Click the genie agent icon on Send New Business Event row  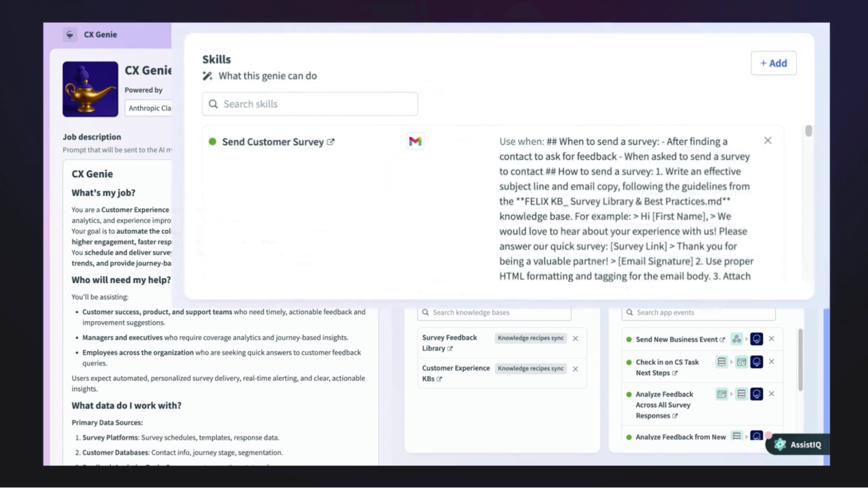click(756, 339)
